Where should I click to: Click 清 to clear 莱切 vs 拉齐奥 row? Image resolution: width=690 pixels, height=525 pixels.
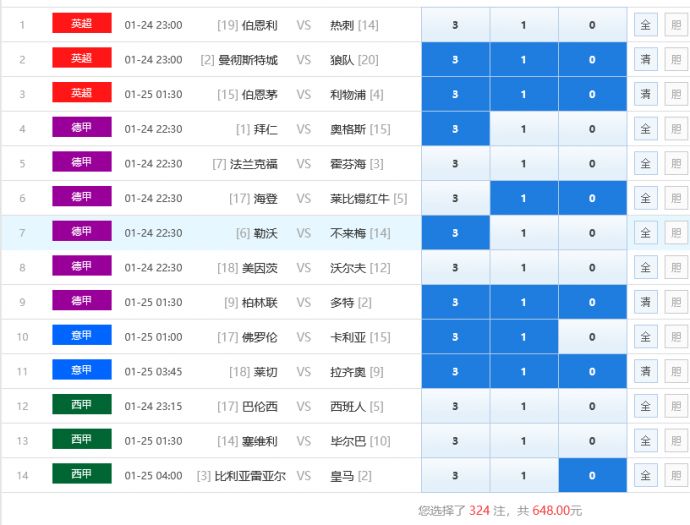tap(645, 372)
